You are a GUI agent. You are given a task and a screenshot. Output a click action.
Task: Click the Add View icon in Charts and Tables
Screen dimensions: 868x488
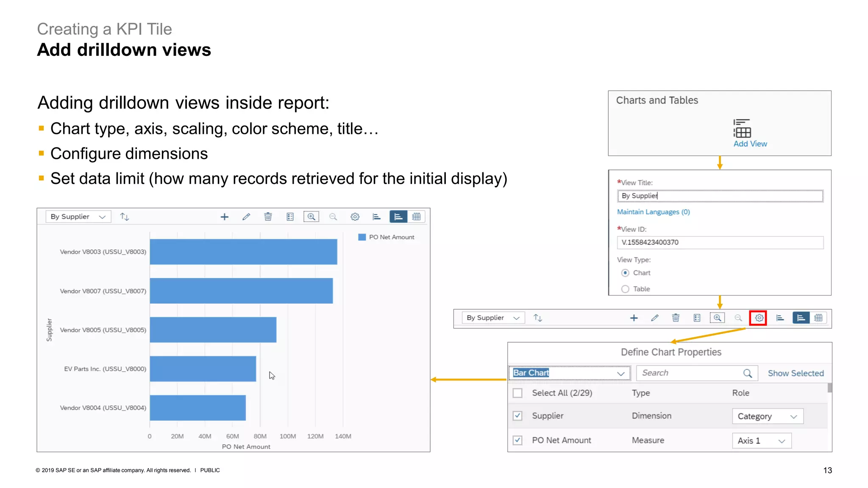743,128
